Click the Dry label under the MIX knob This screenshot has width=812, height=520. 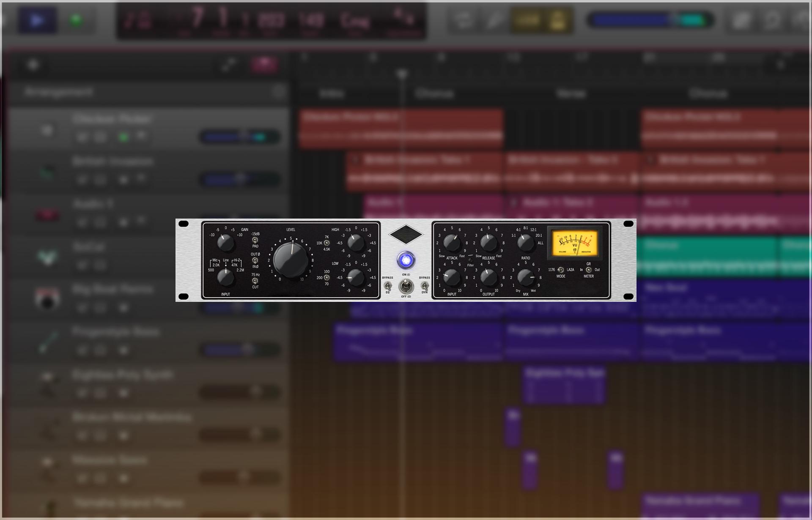pyautogui.click(x=518, y=291)
